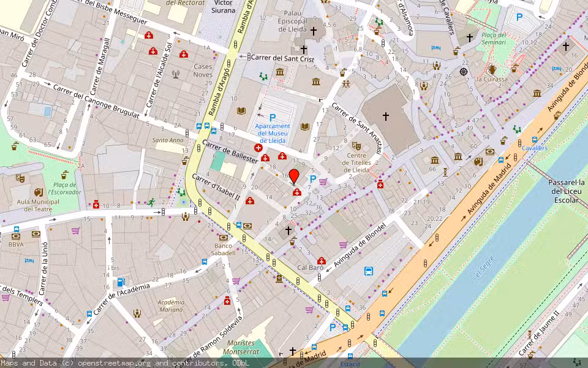Click 'Palau Episcopal de Lleida' label
Image resolution: width=588 pixels, height=368 pixels.
click(x=293, y=21)
